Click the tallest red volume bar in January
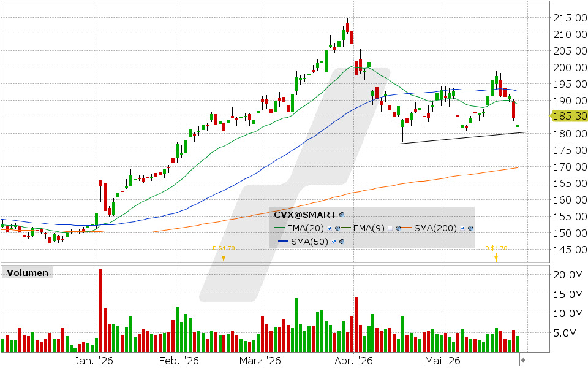 100,310
